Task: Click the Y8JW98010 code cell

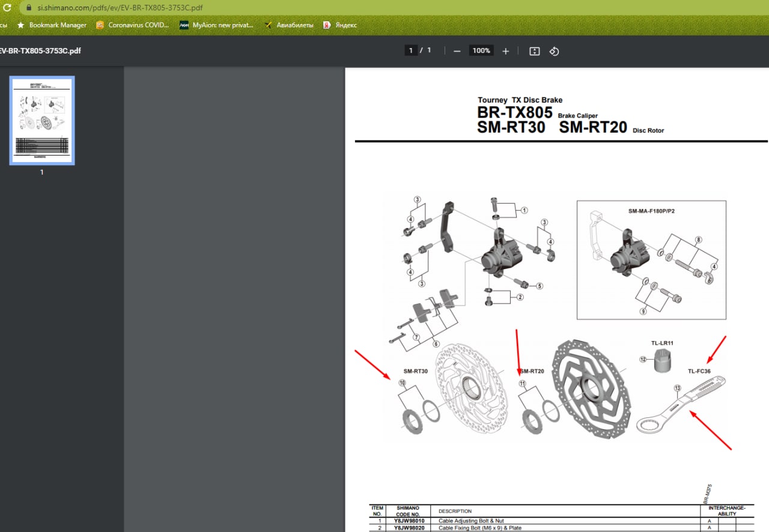Action: (x=409, y=521)
